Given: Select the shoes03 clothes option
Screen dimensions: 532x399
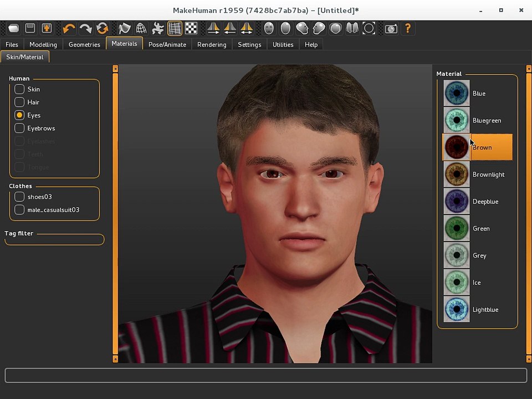Looking at the screenshot, I should (x=19, y=197).
